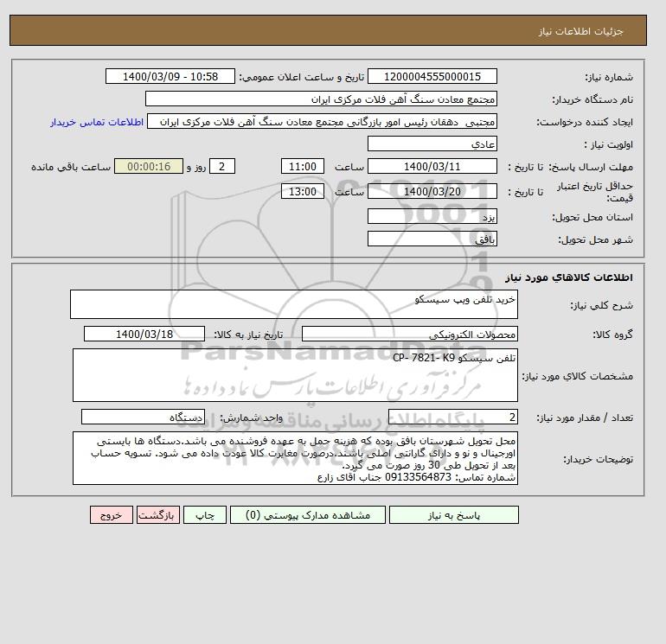This screenshot has width=666, height=644.
Task: Click the اولویت نیاز label
Action: click(608, 144)
